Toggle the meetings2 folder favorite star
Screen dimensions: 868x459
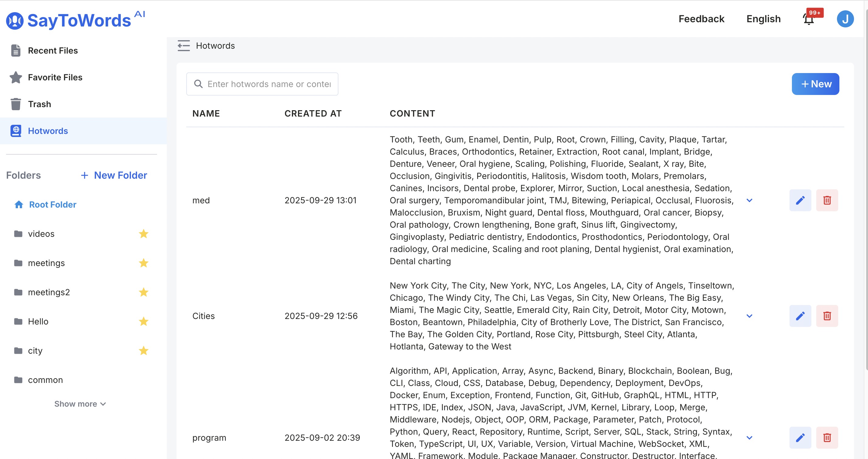[144, 292]
